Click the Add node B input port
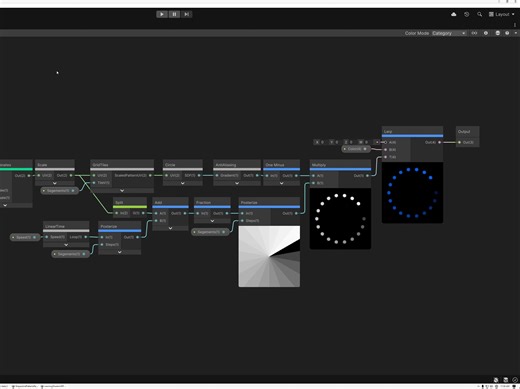This screenshot has width=520, height=389. click(156, 221)
